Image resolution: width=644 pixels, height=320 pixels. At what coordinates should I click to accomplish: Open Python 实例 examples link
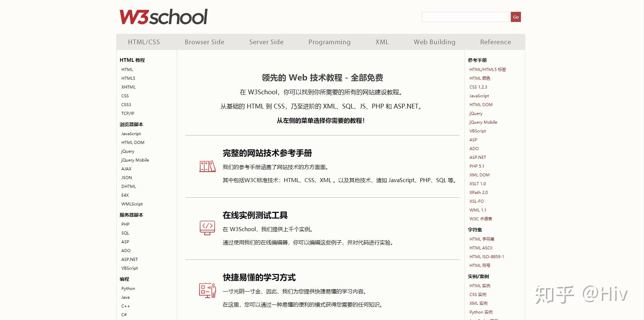(x=481, y=312)
